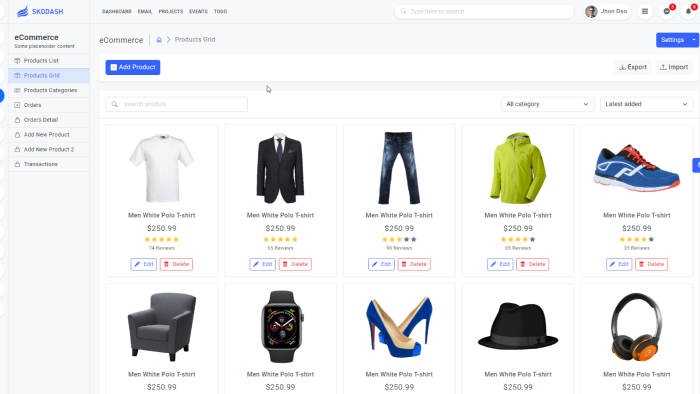Click the 96 Reviews link
700x394 pixels.
click(399, 248)
